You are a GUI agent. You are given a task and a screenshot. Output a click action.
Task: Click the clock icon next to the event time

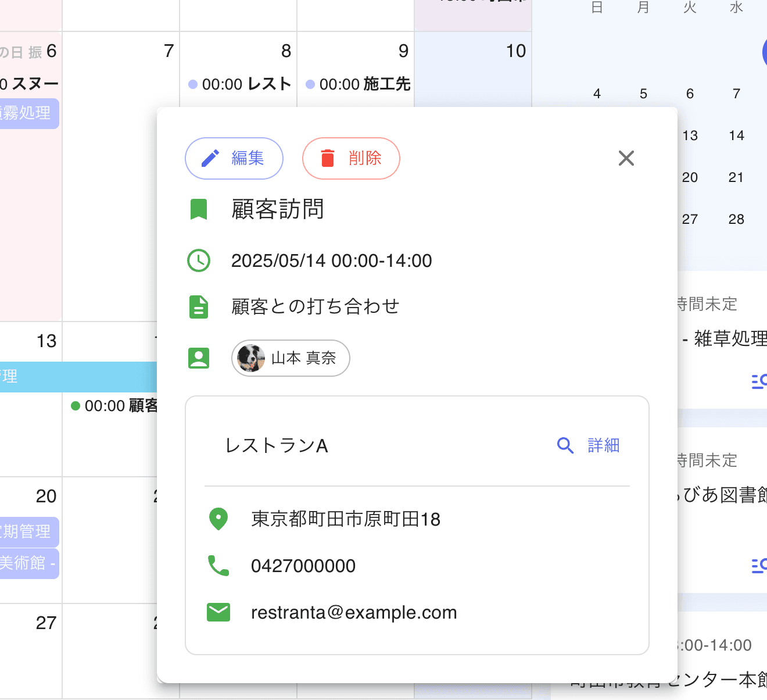coord(199,260)
